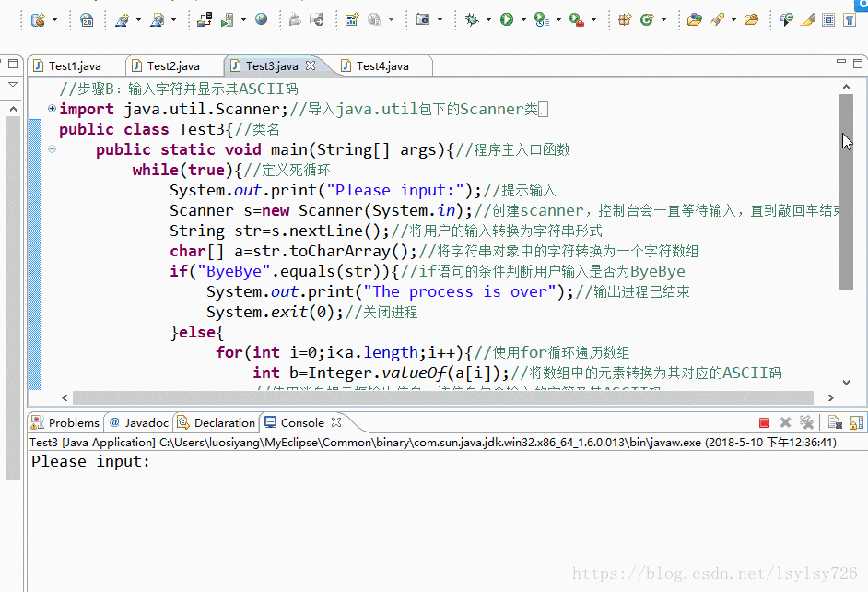Click the "ByeBye" string literal in code
This screenshot has width=868, height=592.
[x=234, y=271]
